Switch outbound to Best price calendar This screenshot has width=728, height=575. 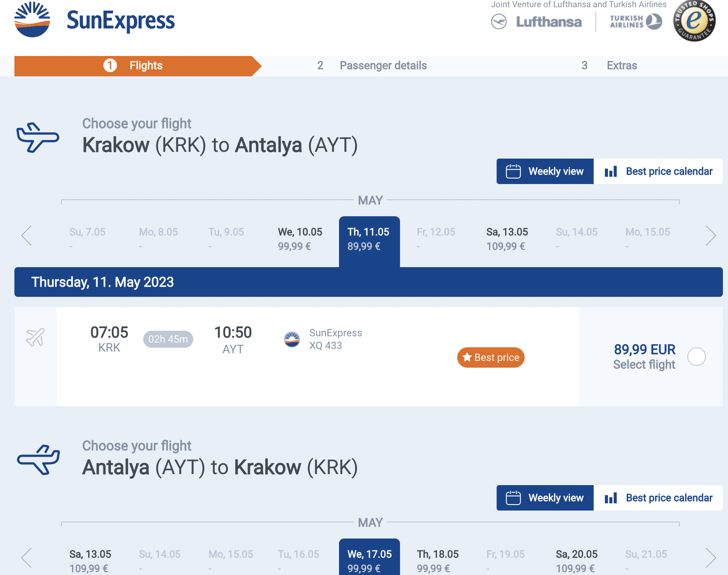point(658,171)
